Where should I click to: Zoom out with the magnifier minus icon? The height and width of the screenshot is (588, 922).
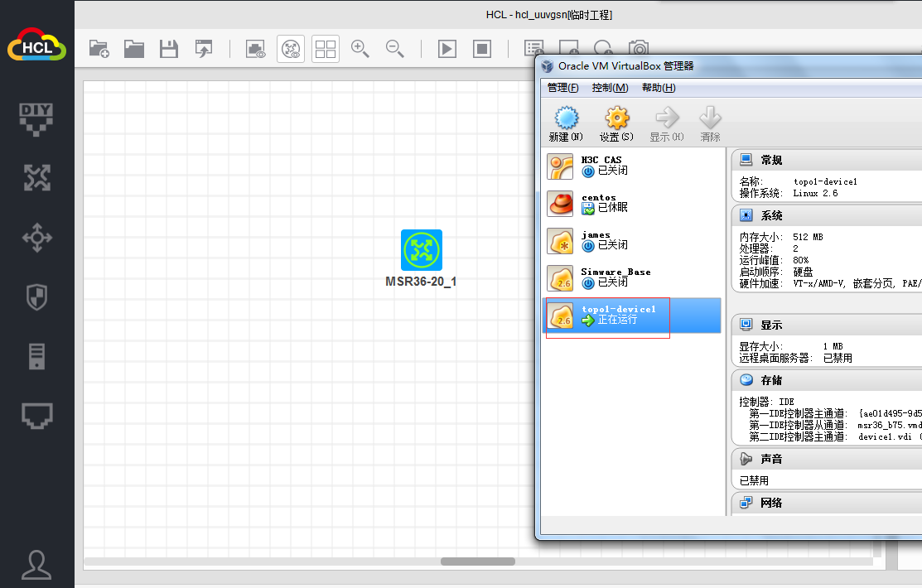coord(394,49)
